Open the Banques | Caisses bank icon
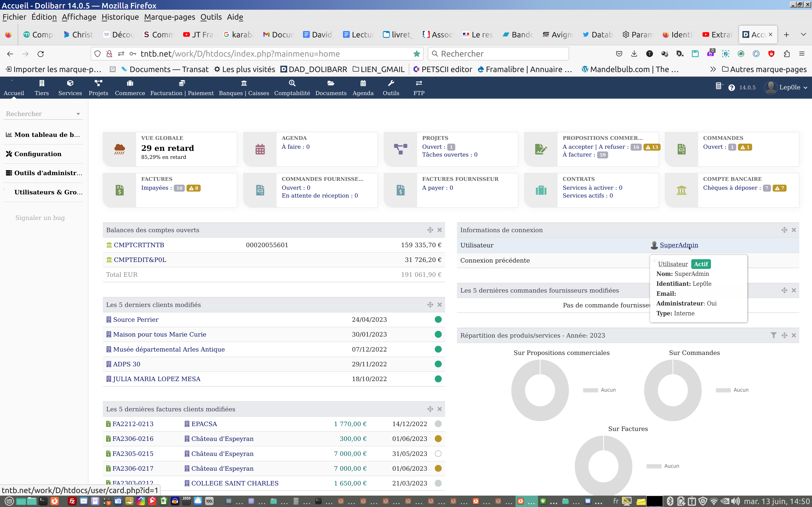The image size is (812, 507). (x=244, y=83)
